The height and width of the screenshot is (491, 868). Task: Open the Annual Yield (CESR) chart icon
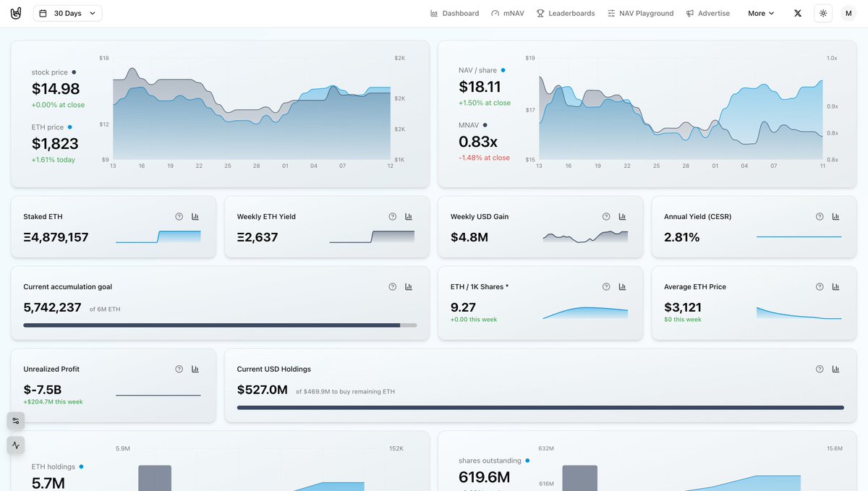tap(835, 216)
